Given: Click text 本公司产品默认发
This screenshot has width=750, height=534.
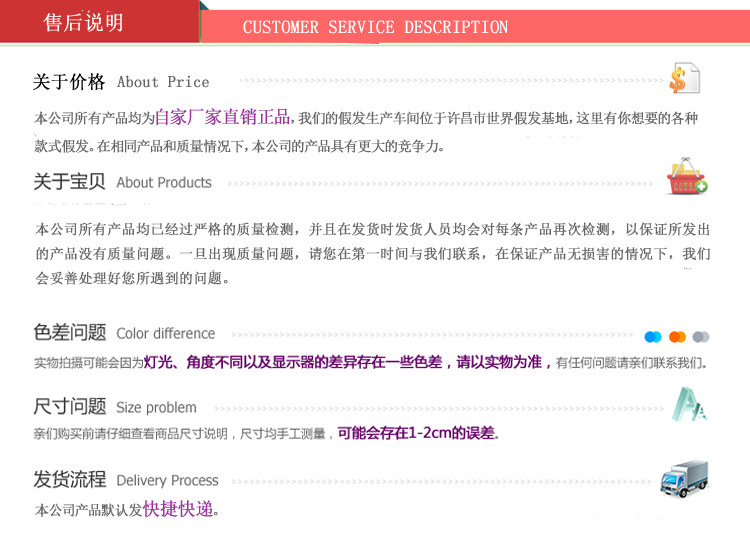Looking at the screenshot, I should click(x=88, y=510).
